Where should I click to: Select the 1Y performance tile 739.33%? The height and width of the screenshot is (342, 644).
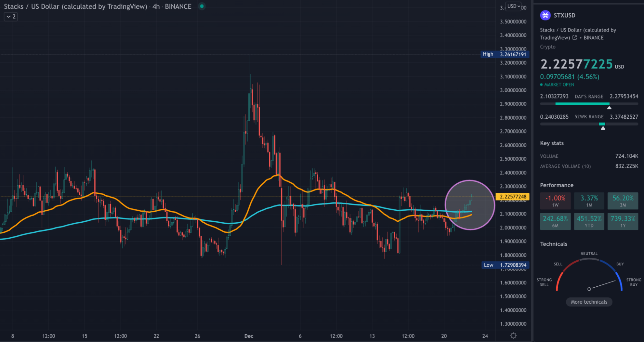tap(623, 221)
